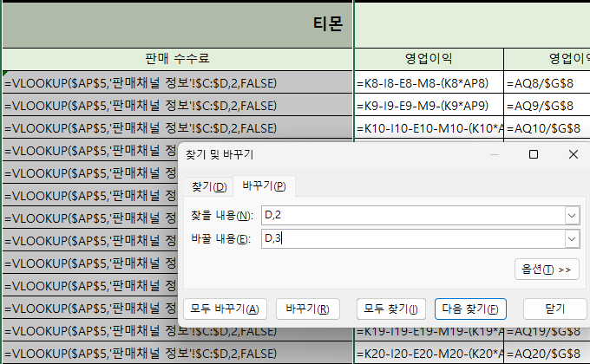
Task: Select cell with formula =K9-I9-E9-M9-(K9*AP9)
Action: pyautogui.click(x=429, y=105)
